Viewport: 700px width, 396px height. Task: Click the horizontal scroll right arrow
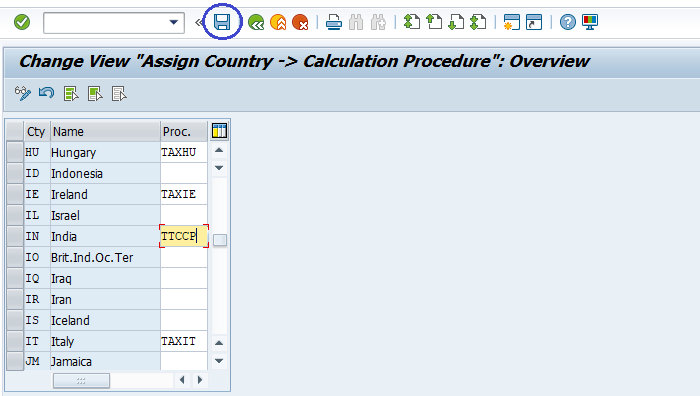pos(200,380)
